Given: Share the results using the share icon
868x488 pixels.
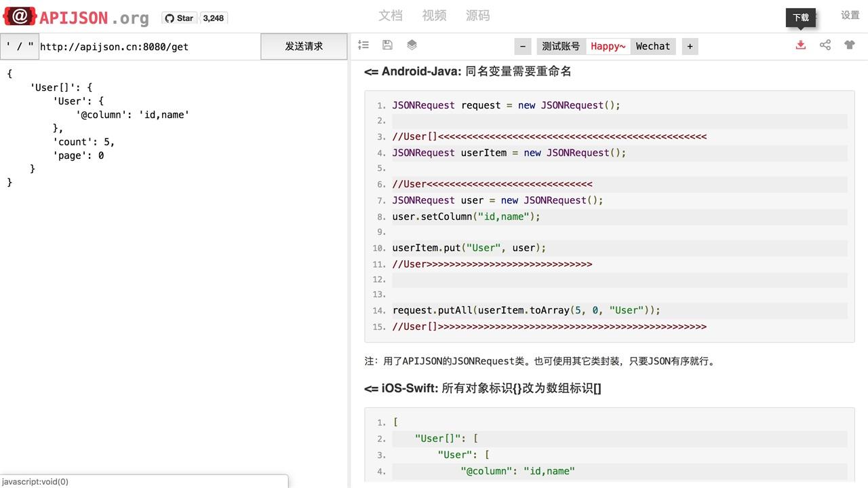Looking at the screenshot, I should pos(825,45).
